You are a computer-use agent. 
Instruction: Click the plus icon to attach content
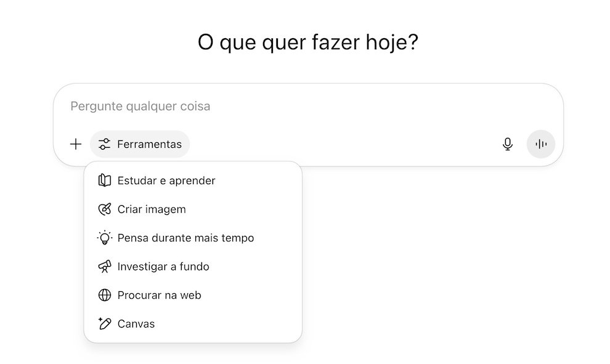tap(75, 144)
